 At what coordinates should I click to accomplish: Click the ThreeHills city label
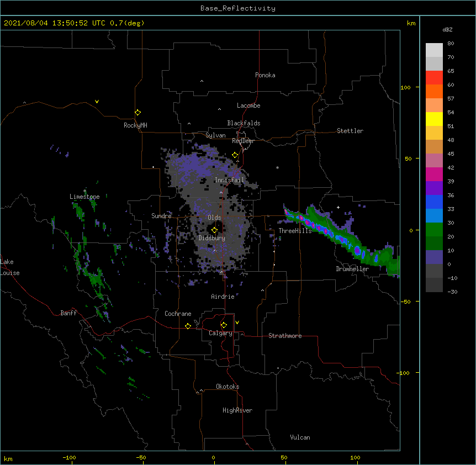point(295,231)
